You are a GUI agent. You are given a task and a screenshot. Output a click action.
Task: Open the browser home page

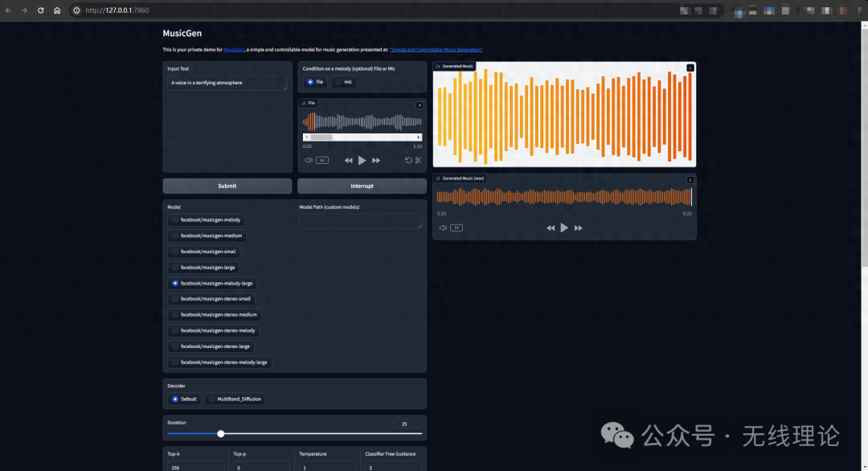(x=57, y=10)
